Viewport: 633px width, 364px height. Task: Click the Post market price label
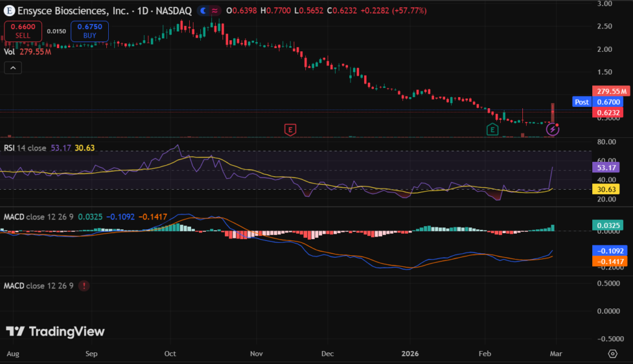pyautogui.click(x=582, y=102)
